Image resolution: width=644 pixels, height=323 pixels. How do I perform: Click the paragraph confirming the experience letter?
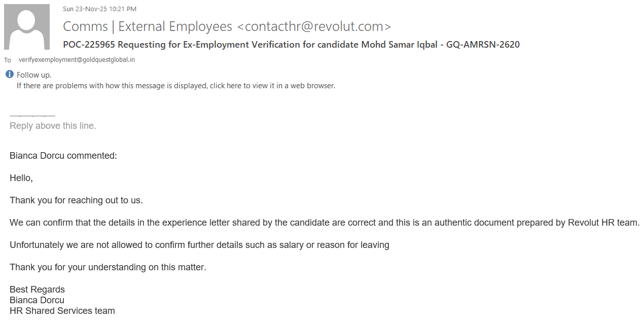pos(325,223)
